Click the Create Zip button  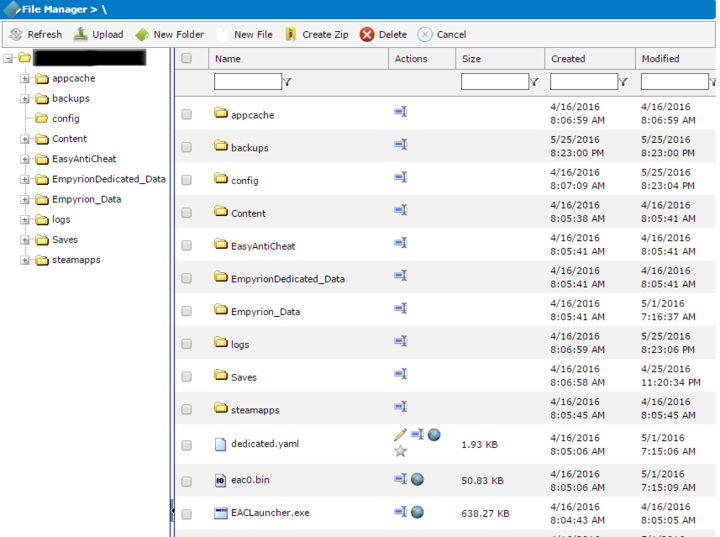click(x=316, y=34)
